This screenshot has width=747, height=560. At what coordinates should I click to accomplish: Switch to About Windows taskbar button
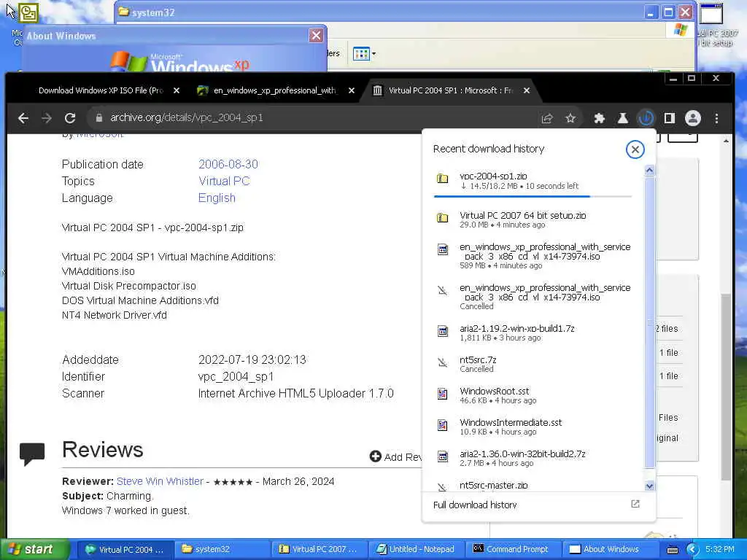pyautogui.click(x=610, y=550)
